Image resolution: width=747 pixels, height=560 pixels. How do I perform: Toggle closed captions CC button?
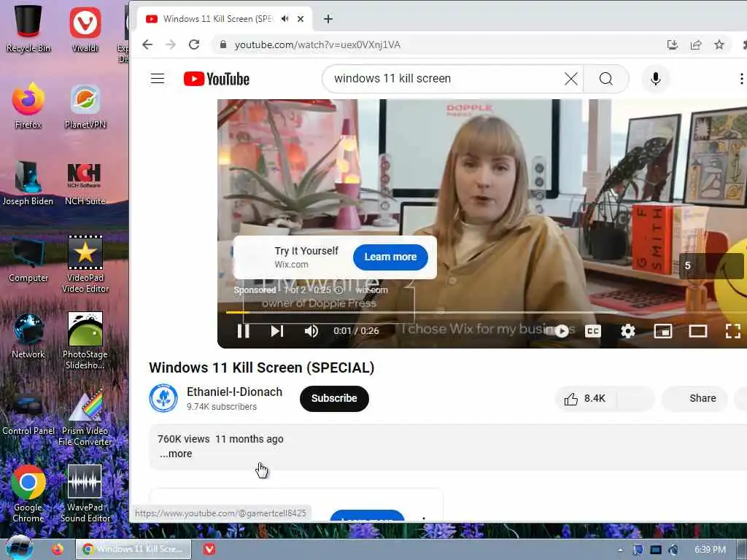[592, 331]
